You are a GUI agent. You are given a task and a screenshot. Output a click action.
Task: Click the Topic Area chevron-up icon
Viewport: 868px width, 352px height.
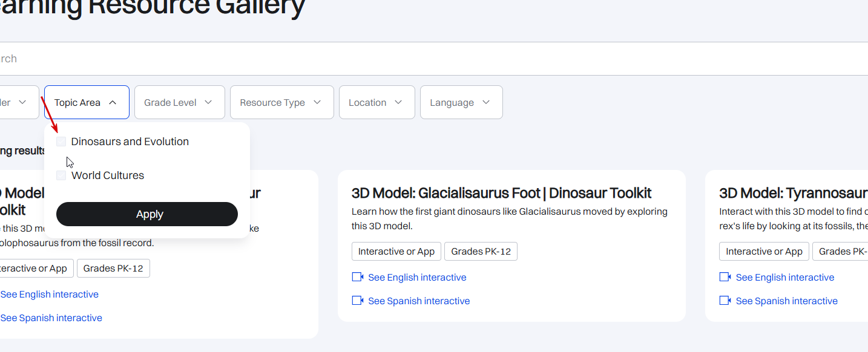113,103
